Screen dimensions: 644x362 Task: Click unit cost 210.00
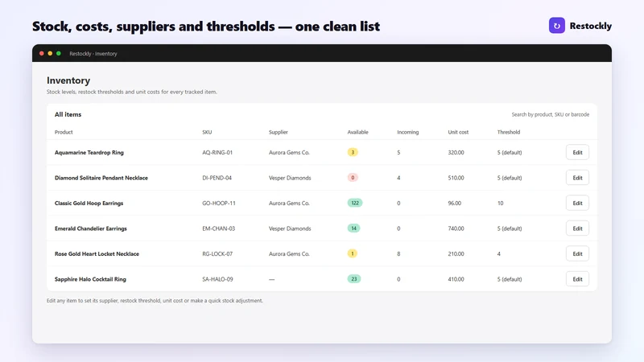(x=456, y=253)
